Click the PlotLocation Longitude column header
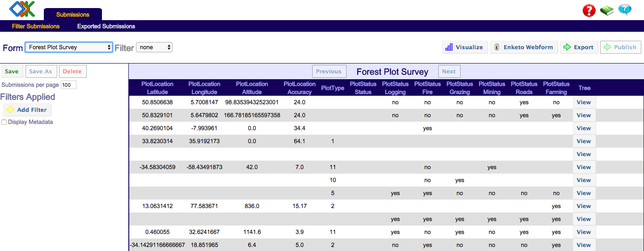Viewport: 644px width, 251px height. coord(204,88)
